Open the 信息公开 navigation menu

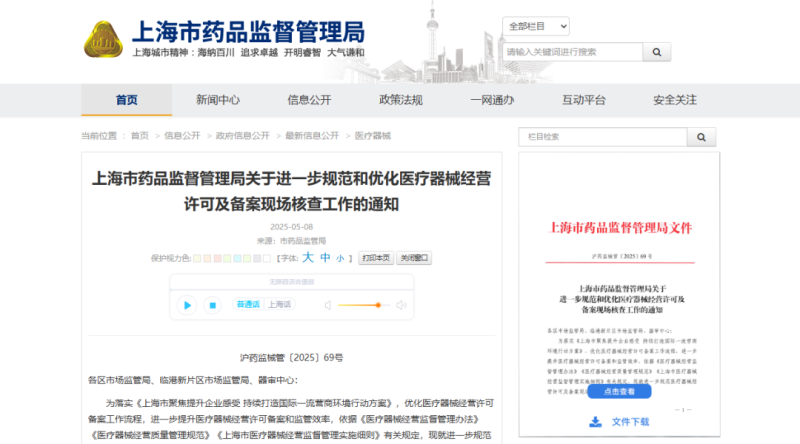309,100
